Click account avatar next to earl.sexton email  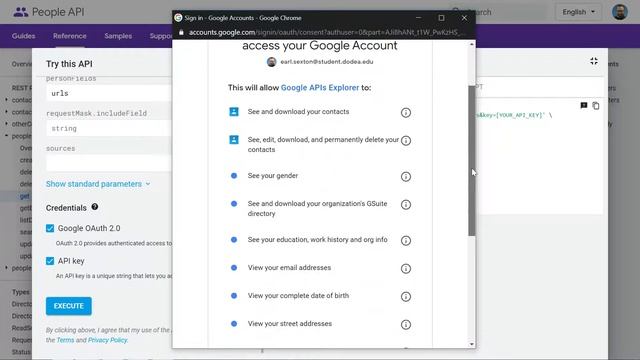(x=271, y=62)
